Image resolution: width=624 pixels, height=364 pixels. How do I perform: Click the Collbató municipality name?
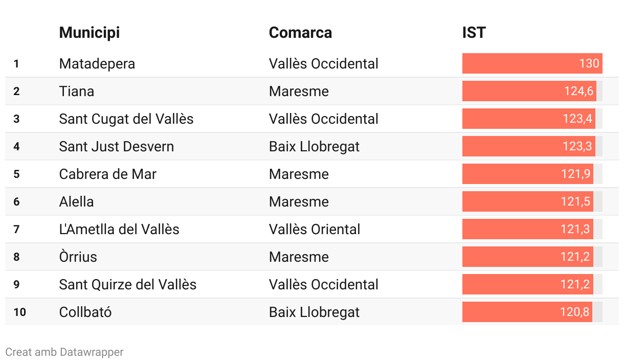pos(85,312)
